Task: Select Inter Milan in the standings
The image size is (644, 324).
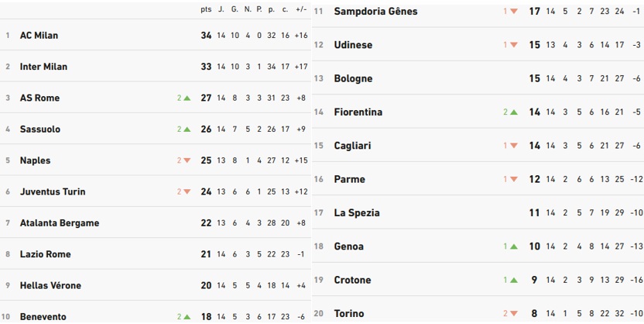Action: 43,67
